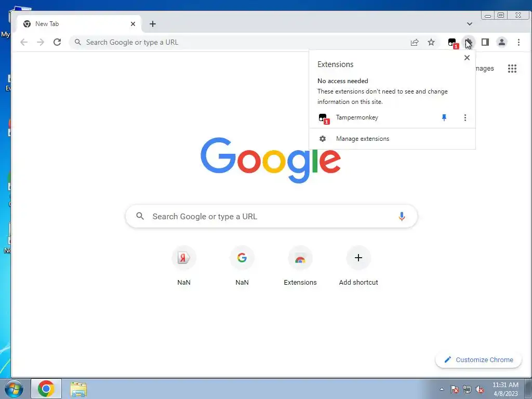Viewport: 532px width, 399px height.
Task: Expand the tab search chevron
Action: coord(470,24)
